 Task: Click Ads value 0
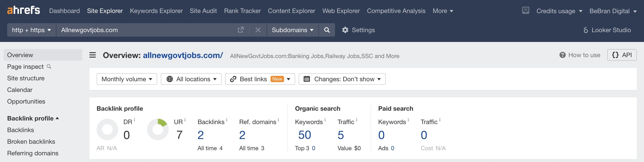(x=392, y=148)
